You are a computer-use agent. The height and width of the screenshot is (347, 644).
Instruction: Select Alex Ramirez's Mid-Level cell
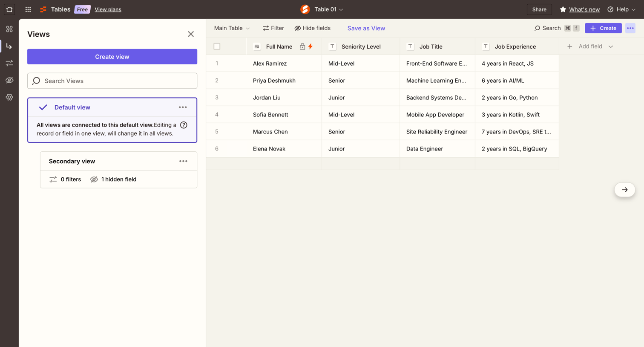click(x=361, y=64)
